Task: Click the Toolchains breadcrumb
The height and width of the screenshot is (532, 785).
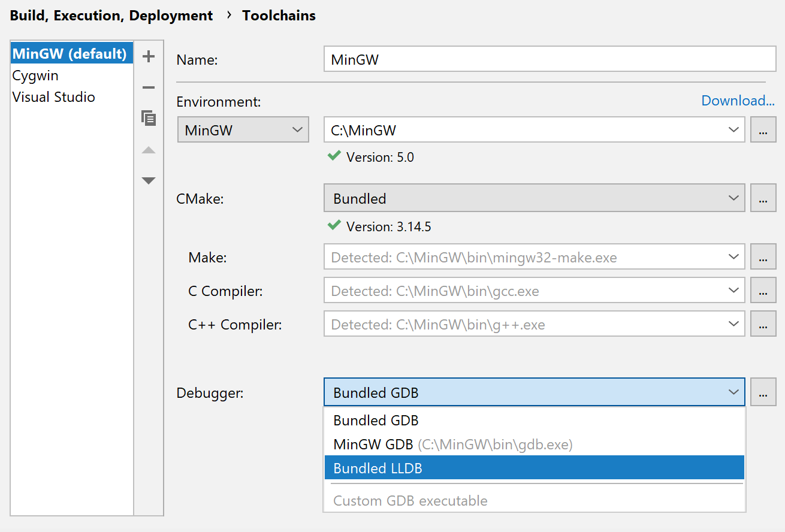Action: click(279, 16)
